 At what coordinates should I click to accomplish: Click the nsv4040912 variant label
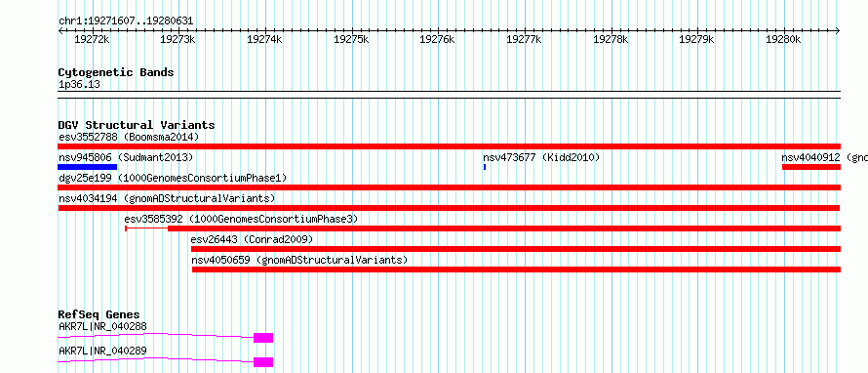[x=824, y=157]
